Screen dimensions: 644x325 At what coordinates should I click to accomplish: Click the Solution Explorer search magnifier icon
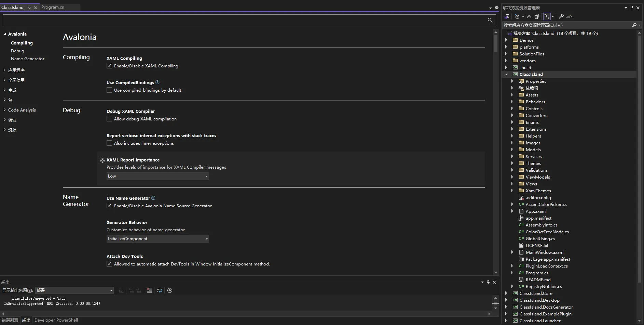[634, 25]
